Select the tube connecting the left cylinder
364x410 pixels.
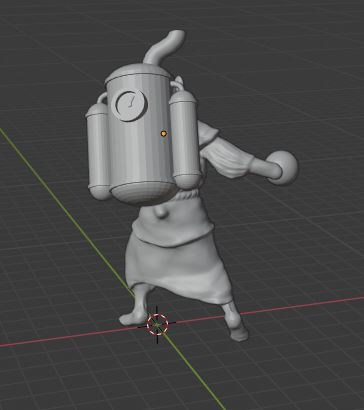[x=102, y=98]
